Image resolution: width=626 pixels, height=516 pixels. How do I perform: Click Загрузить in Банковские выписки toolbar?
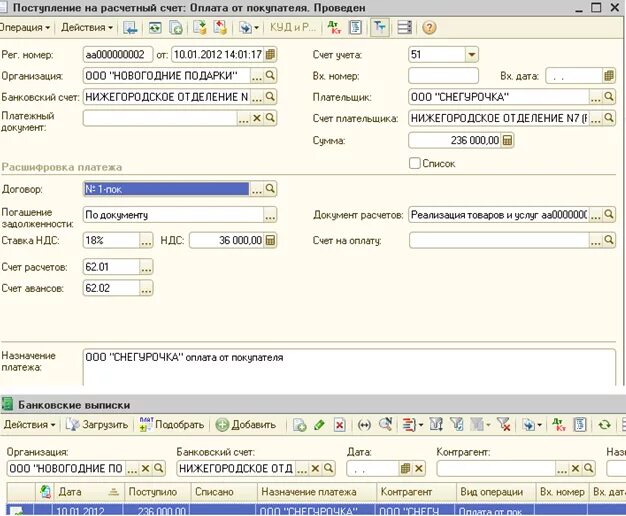[x=97, y=425]
